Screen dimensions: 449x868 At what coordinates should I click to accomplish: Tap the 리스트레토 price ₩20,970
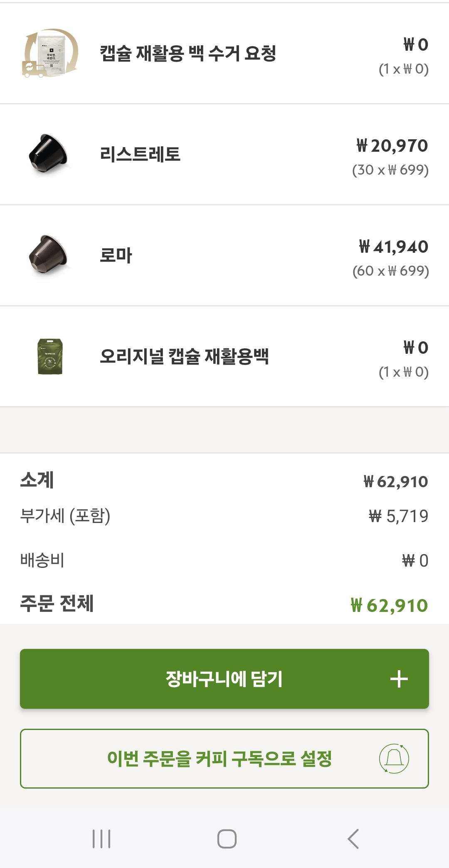tap(392, 146)
